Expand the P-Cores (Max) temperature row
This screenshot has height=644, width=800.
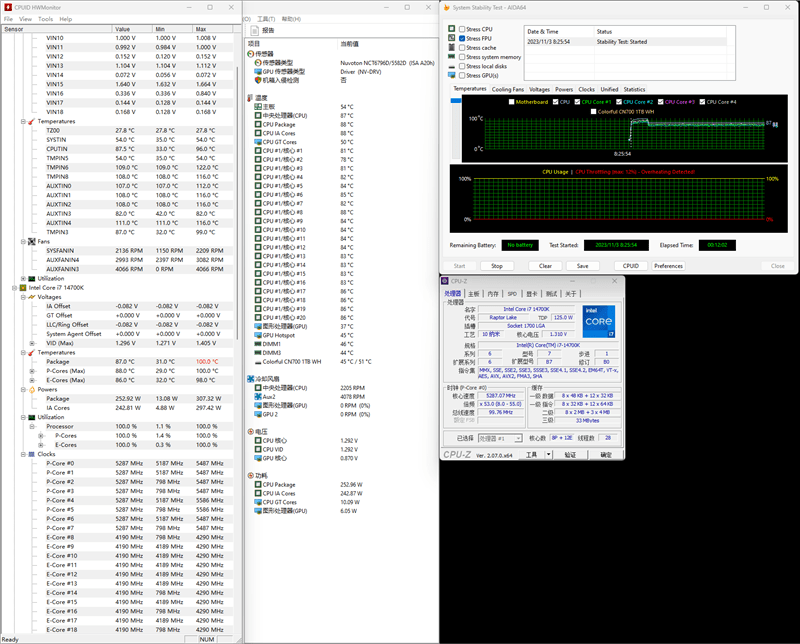32,371
